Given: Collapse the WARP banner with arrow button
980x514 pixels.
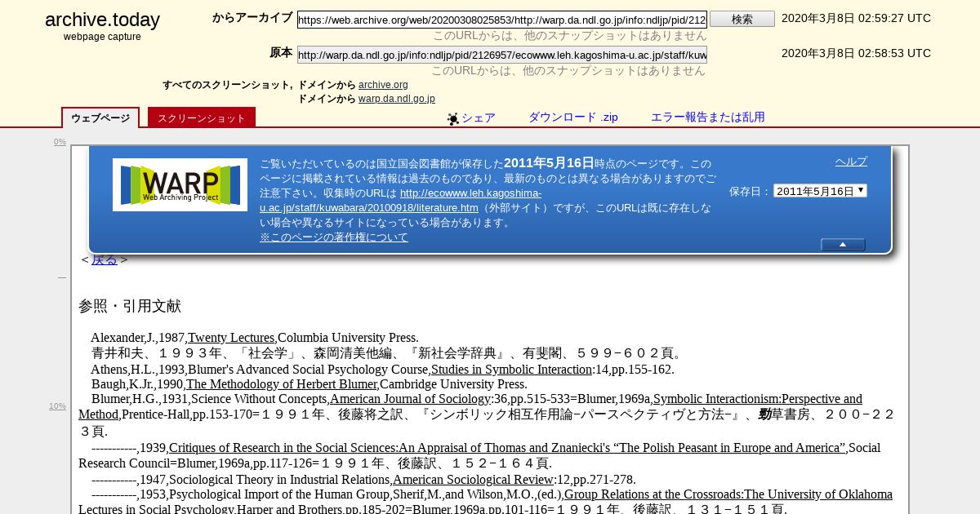Looking at the screenshot, I should click(843, 245).
